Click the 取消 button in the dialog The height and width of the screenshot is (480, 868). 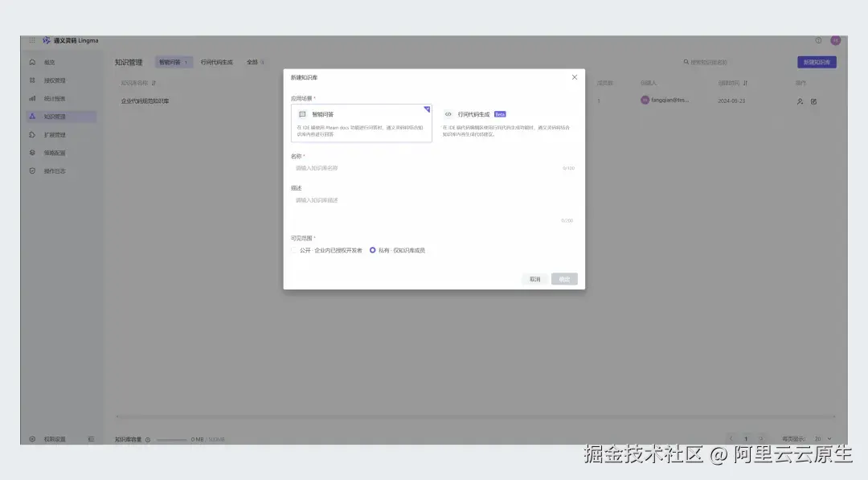click(534, 278)
